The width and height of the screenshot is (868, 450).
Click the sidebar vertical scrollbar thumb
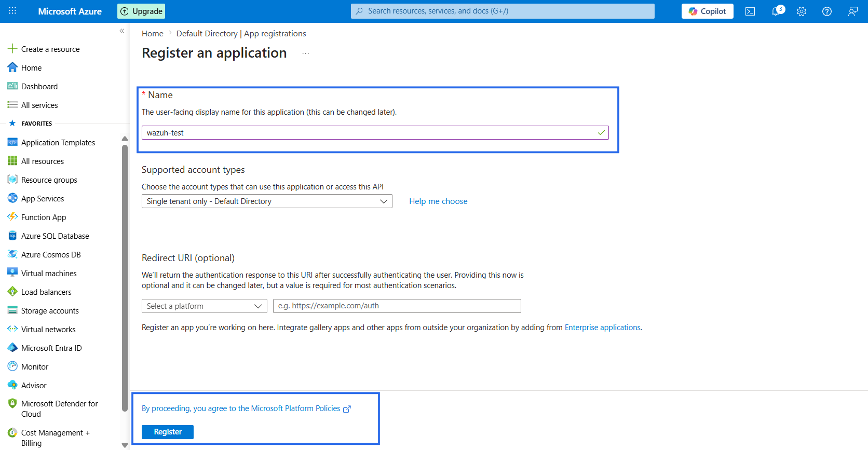pos(125,278)
